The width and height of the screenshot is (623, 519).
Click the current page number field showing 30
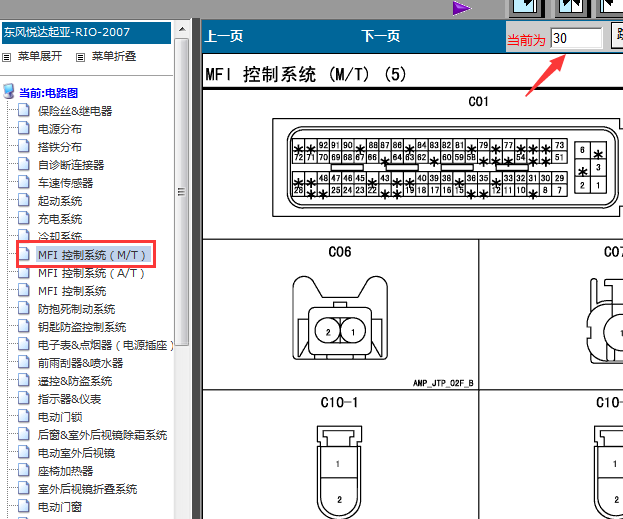(576, 38)
